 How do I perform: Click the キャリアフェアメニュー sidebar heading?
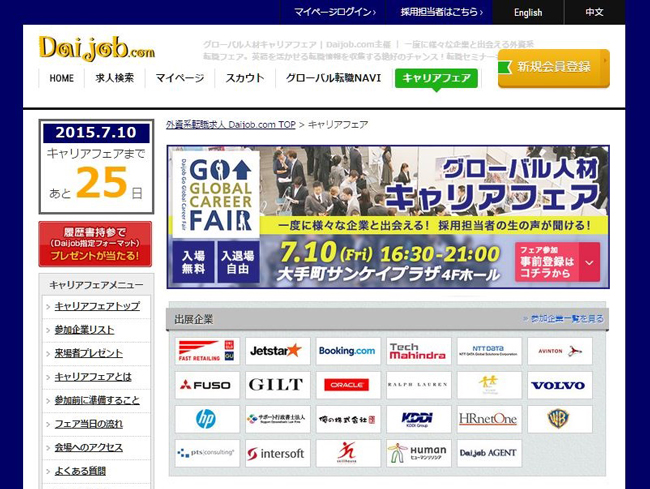coord(96,285)
